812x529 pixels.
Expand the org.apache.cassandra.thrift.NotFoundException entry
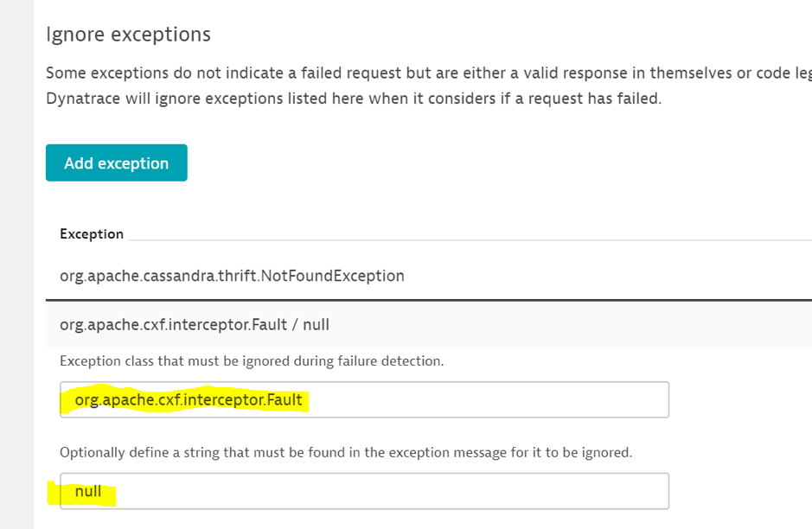230,275
